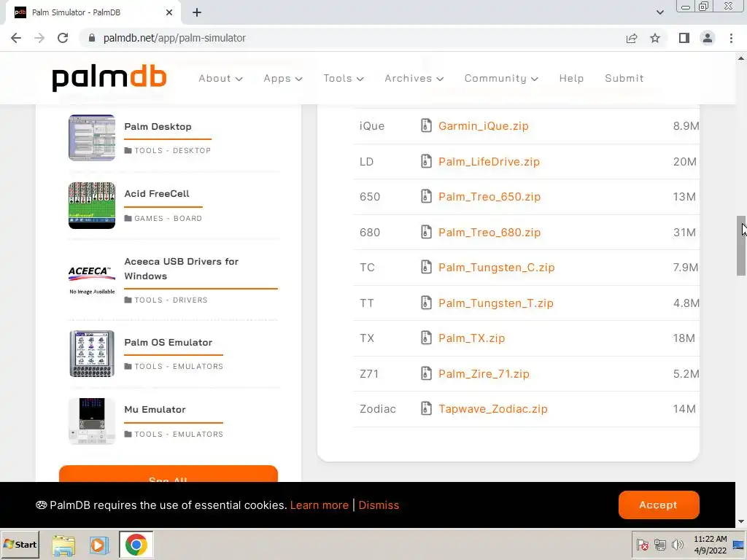Download Garmin_iQue.zip
Screen dimensions: 747x560
point(483,125)
